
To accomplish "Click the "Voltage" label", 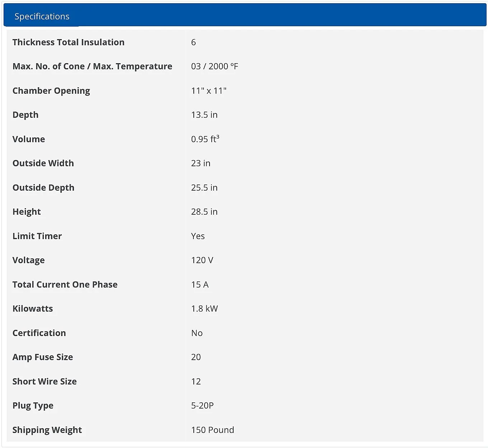I will 29,260.
